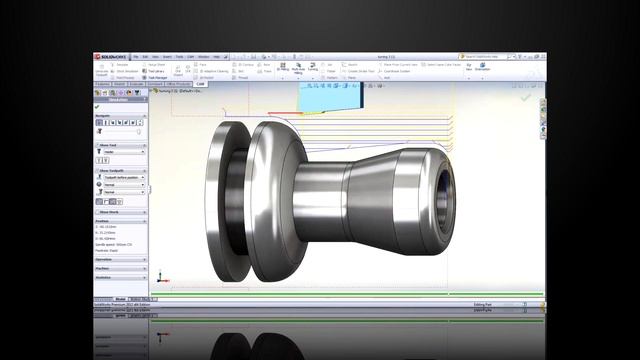Click the Simulate toolbar icon
Screen dimensions: 640x360
tap(119, 64)
